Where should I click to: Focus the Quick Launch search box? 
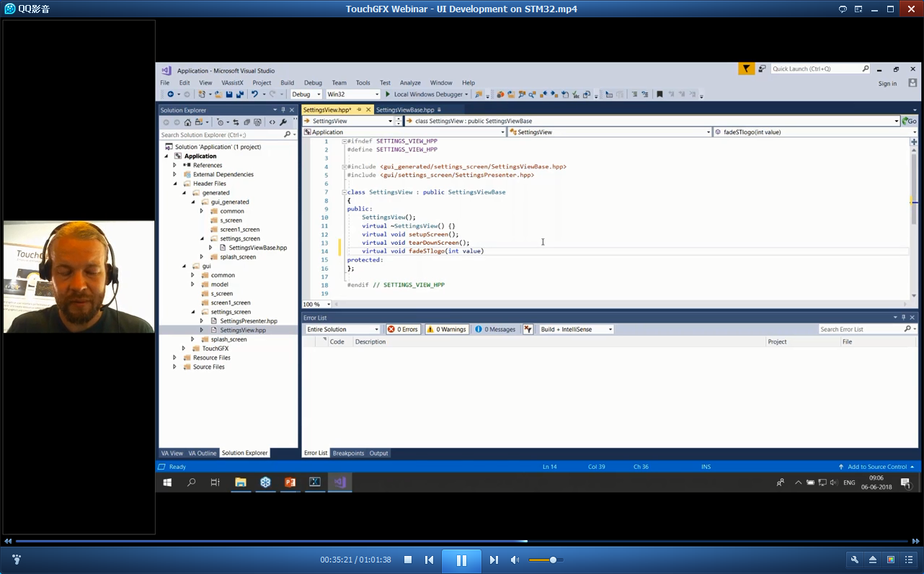pos(820,68)
